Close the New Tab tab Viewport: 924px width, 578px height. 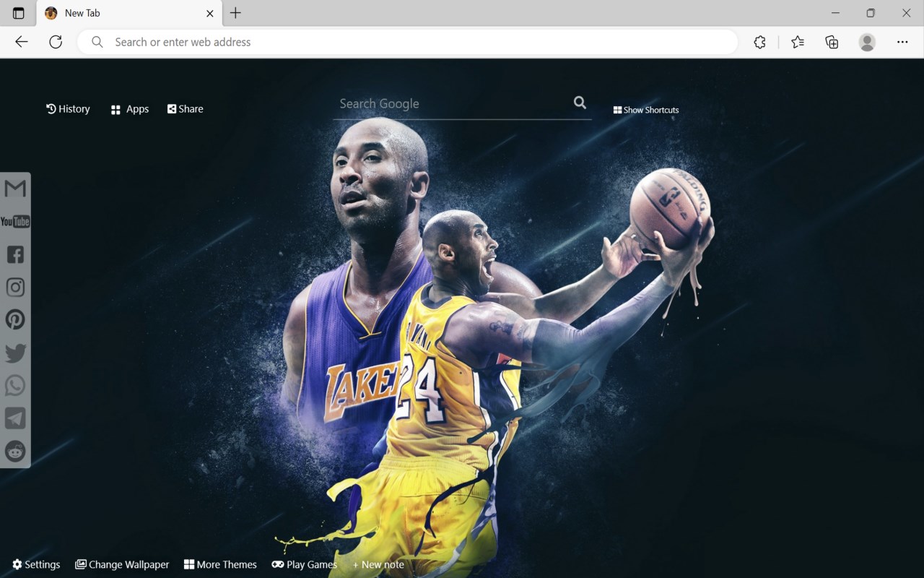pos(210,13)
